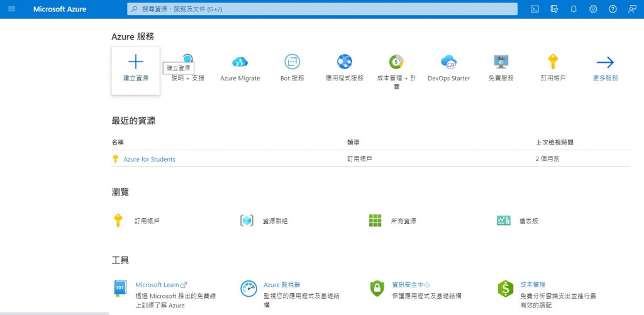Click Azure 監視器 gauge icon
The image size is (644, 315).
coord(248,289)
